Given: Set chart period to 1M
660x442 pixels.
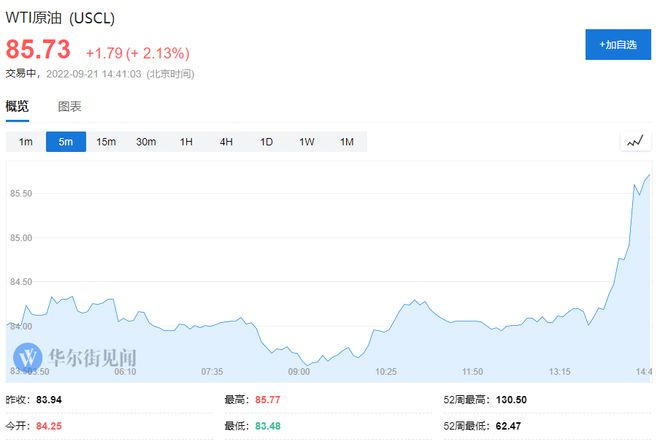Looking at the screenshot, I should [x=346, y=142].
